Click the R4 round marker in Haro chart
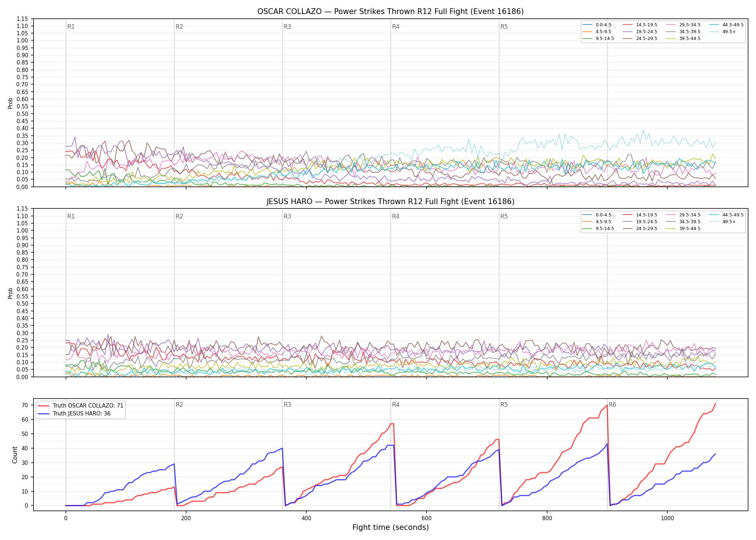The image size is (756, 540). tap(396, 216)
